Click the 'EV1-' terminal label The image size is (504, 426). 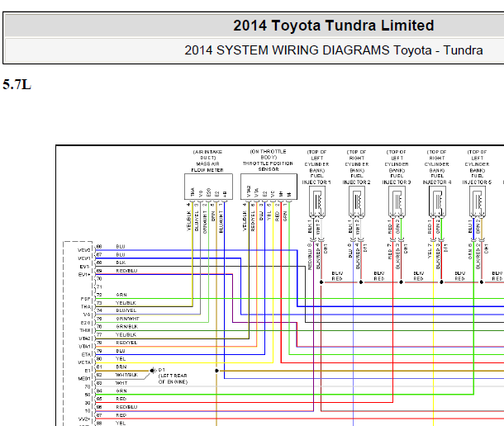pyautogui.click(x=85, y=267)
